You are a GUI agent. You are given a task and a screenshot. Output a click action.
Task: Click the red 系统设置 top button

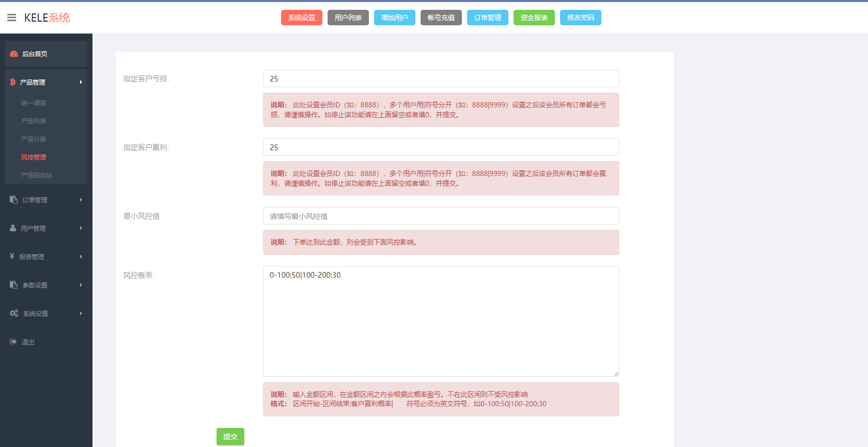pyautogui.click(x=302, y=18)
